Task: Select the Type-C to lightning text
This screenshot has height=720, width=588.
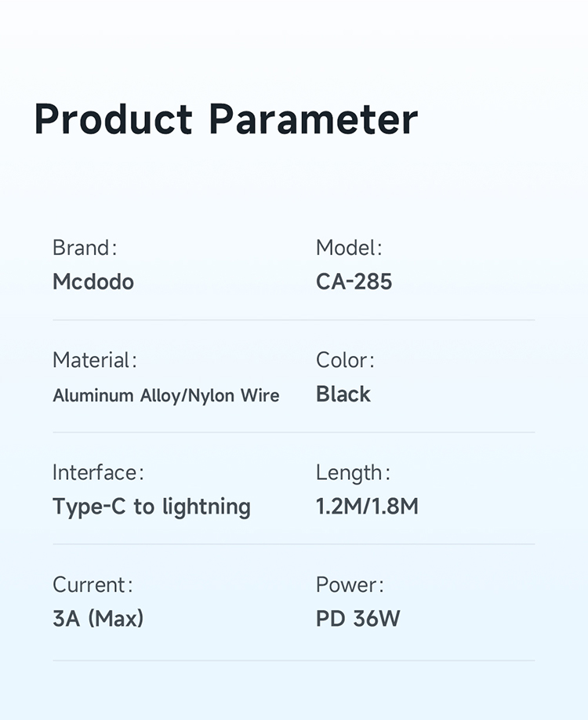Action: click(x=151, y=507)
